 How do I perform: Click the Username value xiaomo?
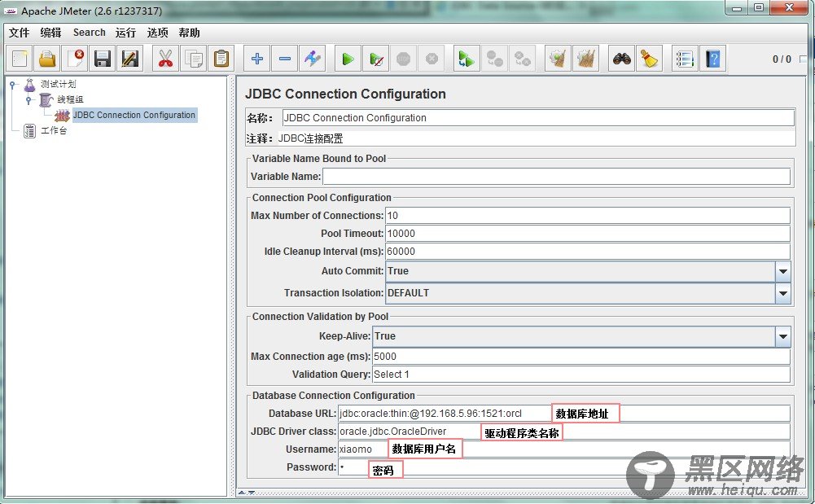(x=356, y=449)
